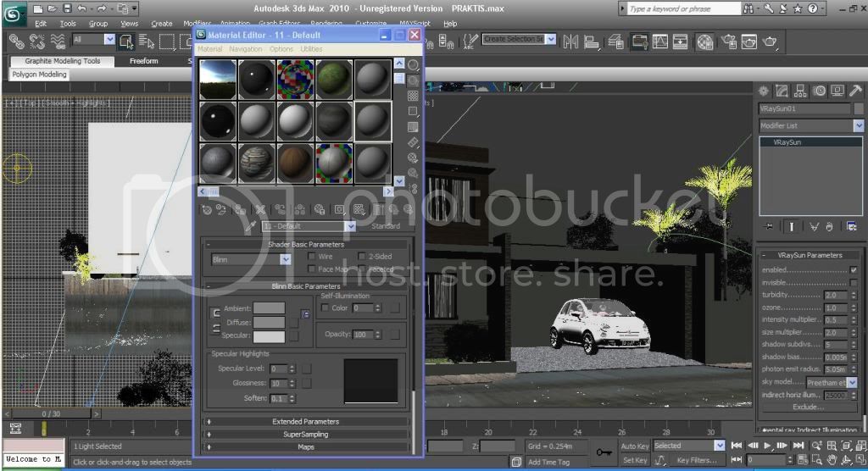Viewport: 868px width, 471px height.
Task: Open the Motion command panel tab
Action: 819,91
